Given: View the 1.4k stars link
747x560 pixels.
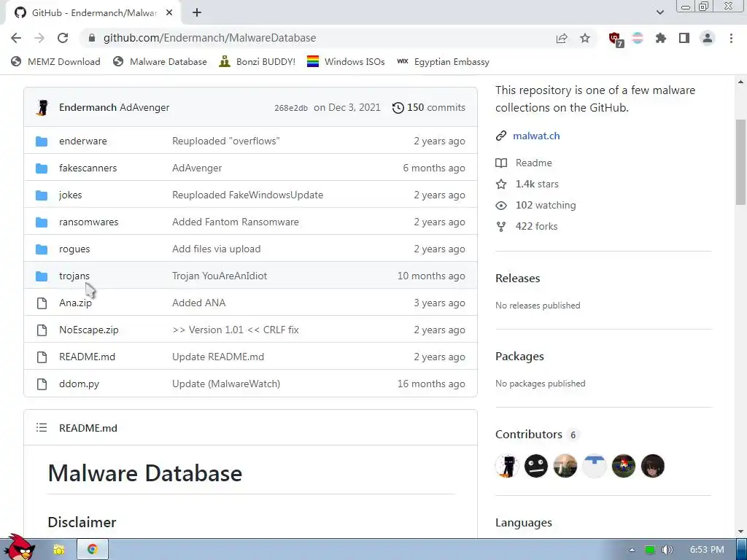Looking at the screenshot, I should click(527, 184).
